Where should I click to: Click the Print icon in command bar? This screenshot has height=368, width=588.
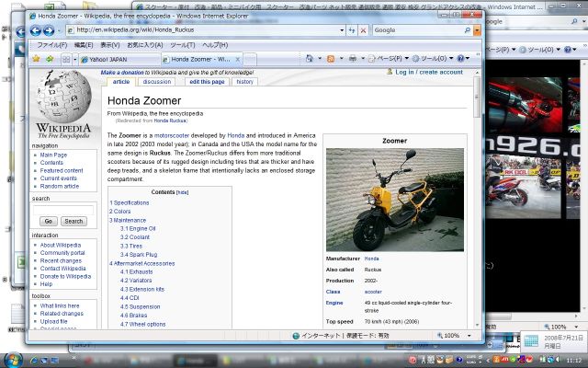click(x=353, y=59)
